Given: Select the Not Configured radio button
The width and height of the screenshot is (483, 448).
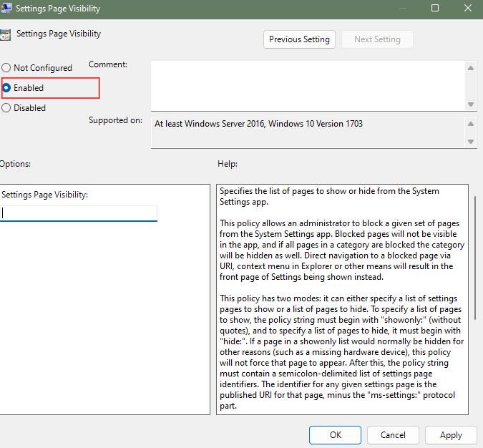Looking at the screenshot, I should tap(6, 68).
